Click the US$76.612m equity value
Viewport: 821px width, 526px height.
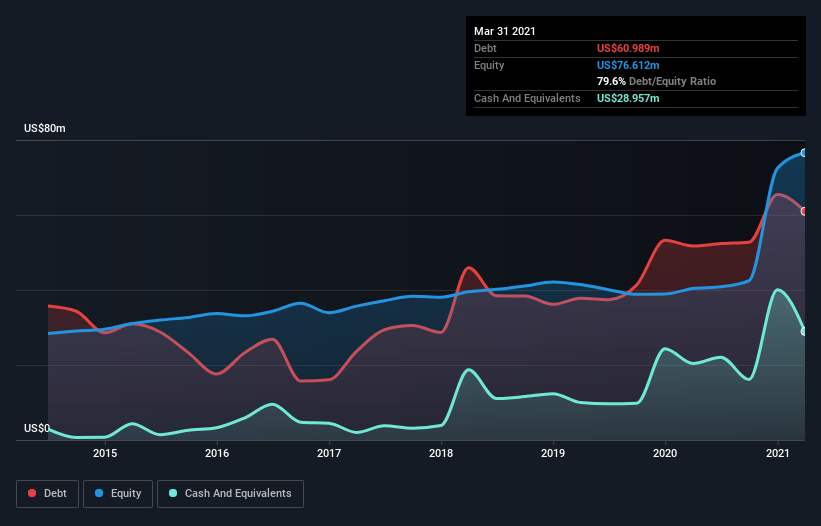coord(628,65)
